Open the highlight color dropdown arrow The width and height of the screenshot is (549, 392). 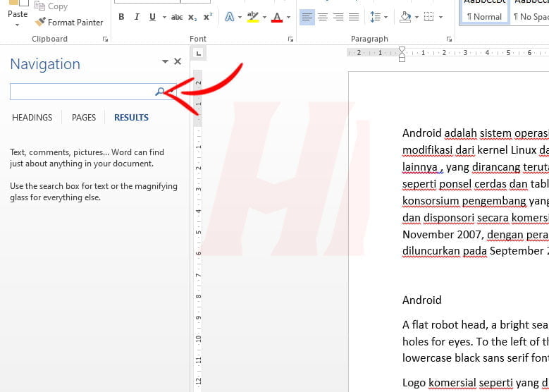pos(264,17)
